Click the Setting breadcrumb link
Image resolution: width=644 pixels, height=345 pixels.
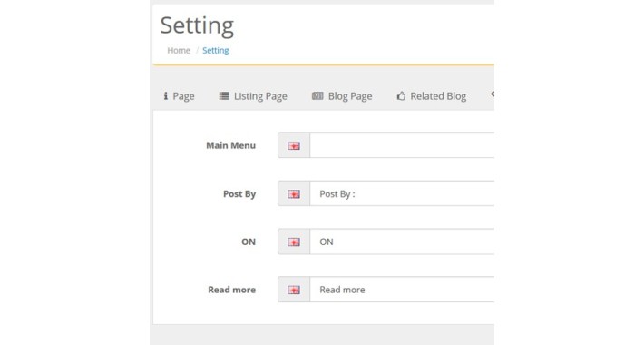[216, 51]
